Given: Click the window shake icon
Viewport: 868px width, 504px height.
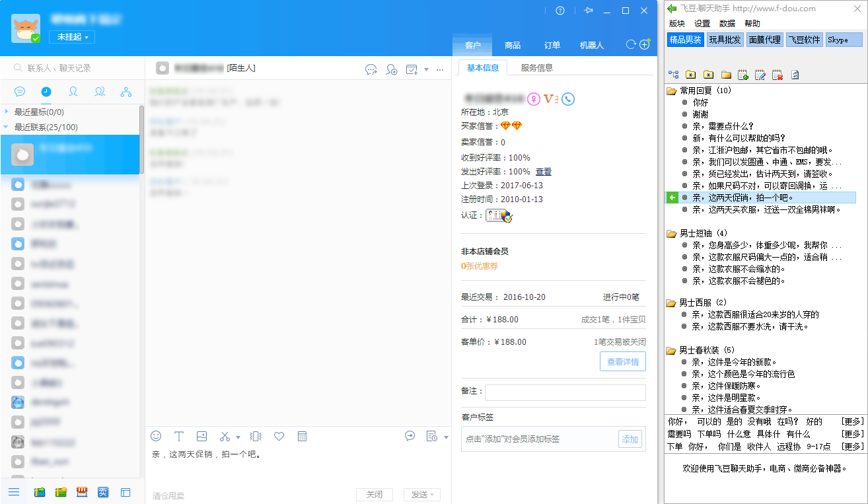Looking at the screenshot, I should click(256, 436).
